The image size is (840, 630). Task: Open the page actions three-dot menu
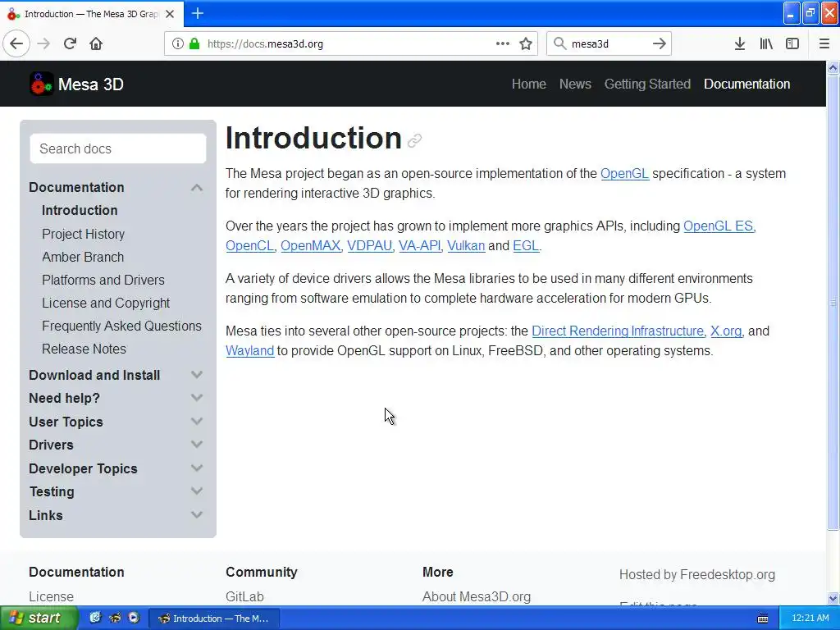503,44
